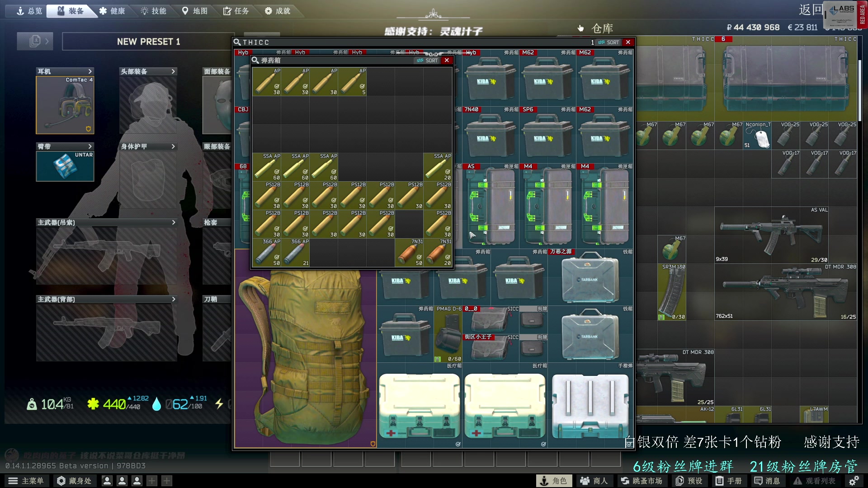Open the AS labeled magazine case
Image resolution: width=868 pixels, height=488 pixels.
point(491,206)
